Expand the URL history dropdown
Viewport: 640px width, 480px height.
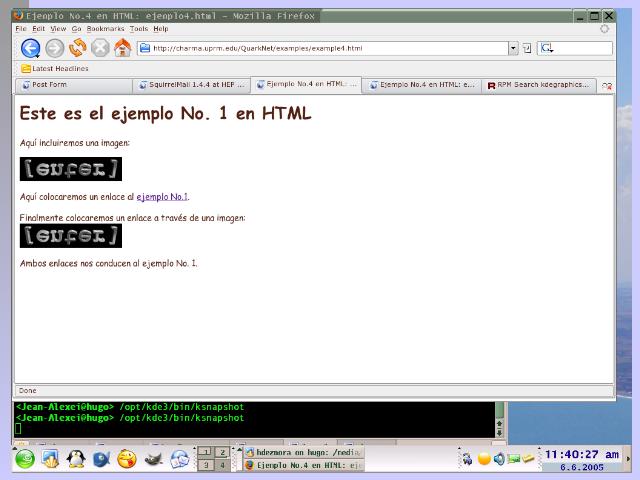tap(513, 48)
